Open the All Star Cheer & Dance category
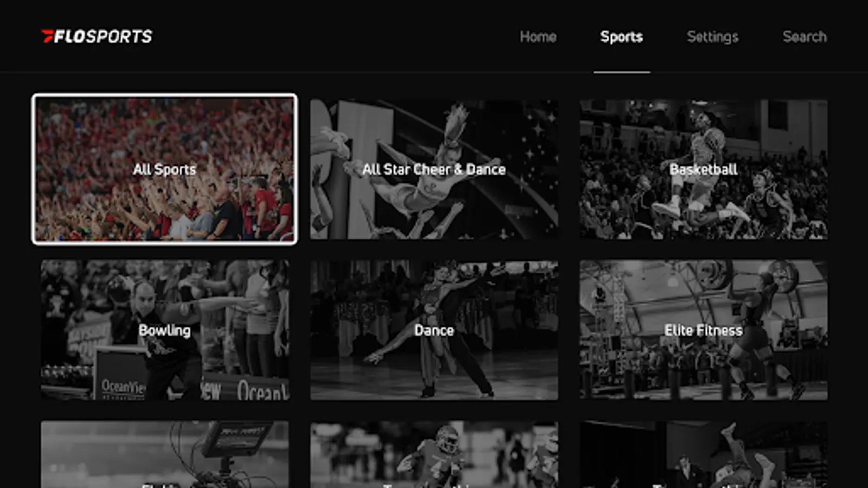 pos(434,169)
